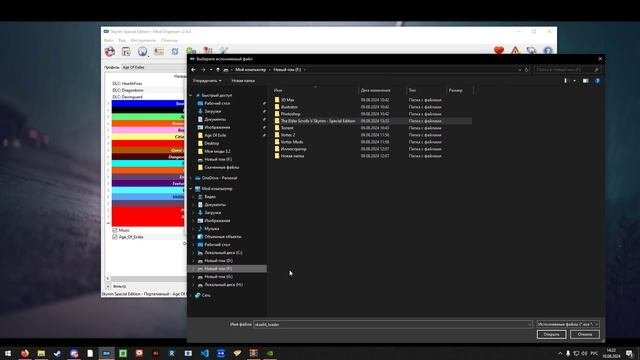Expand Локальный диск (C:) node
This screenshot has height=360, width=640.
click(x=193, y=253)
